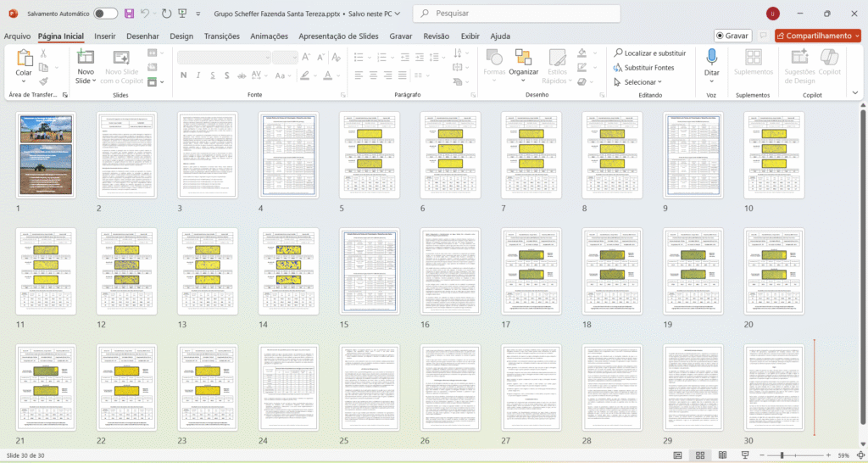
Task: Open the Arquivo menu
Action: [x=17, y=36]
